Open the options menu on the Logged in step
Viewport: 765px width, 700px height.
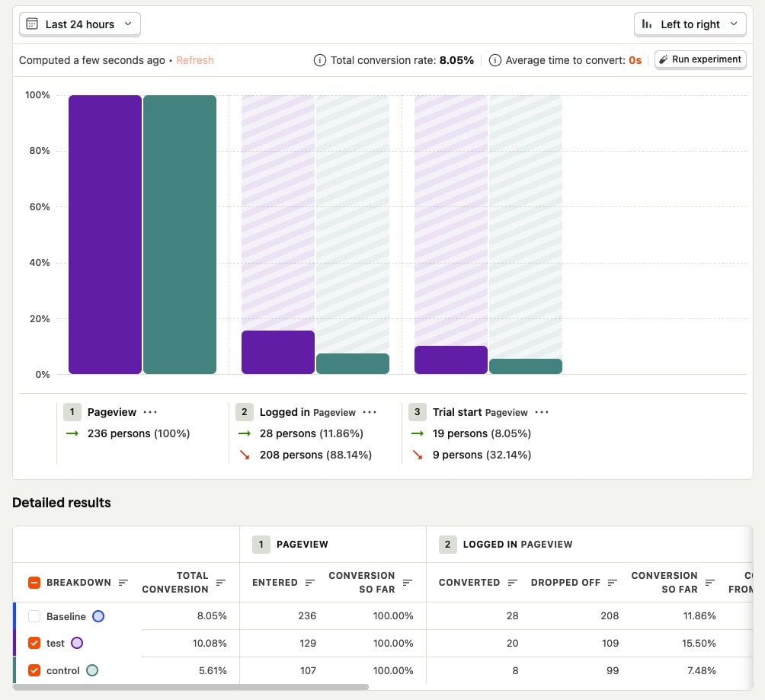[370, 411]
